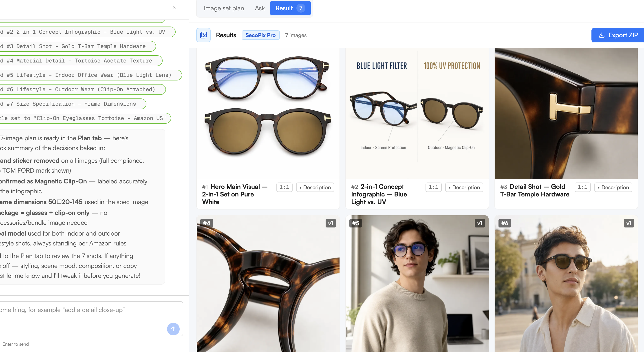Select the Result tab

(x=290, y=8)
